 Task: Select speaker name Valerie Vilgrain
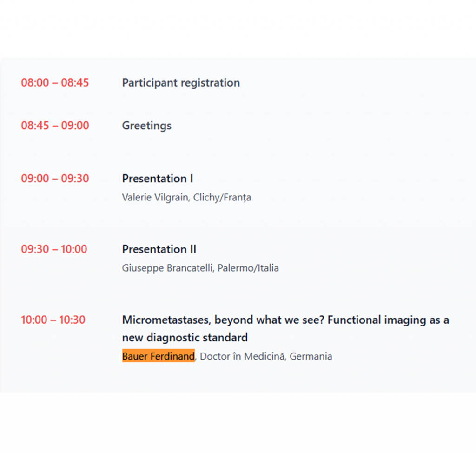click(155, 197)
